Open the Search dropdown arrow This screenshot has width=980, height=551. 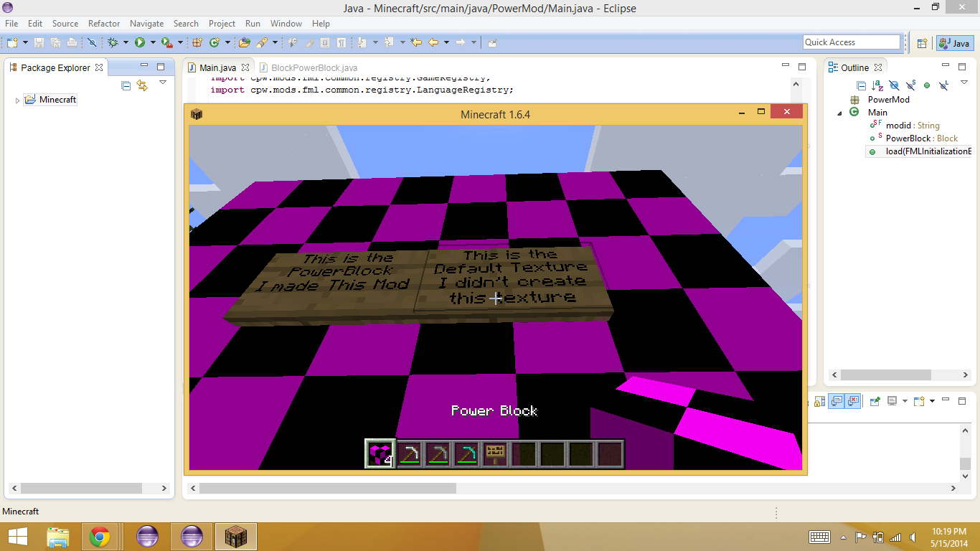(275, 42)
